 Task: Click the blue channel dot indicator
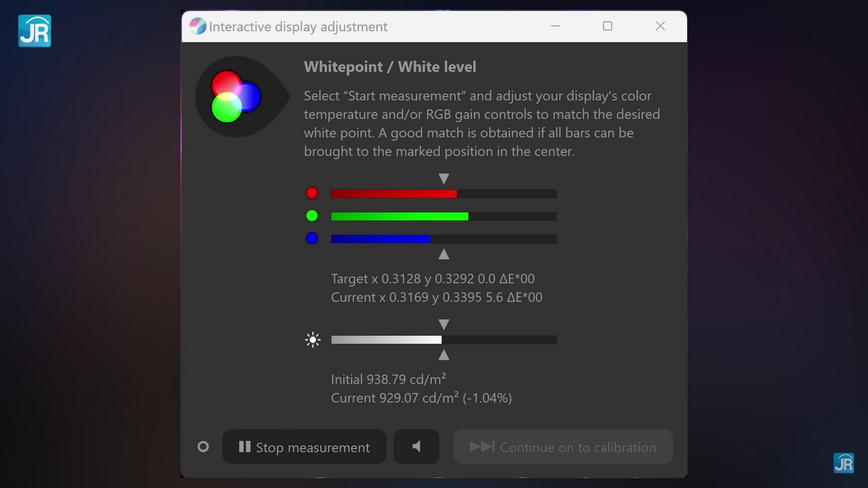(312, 238)
